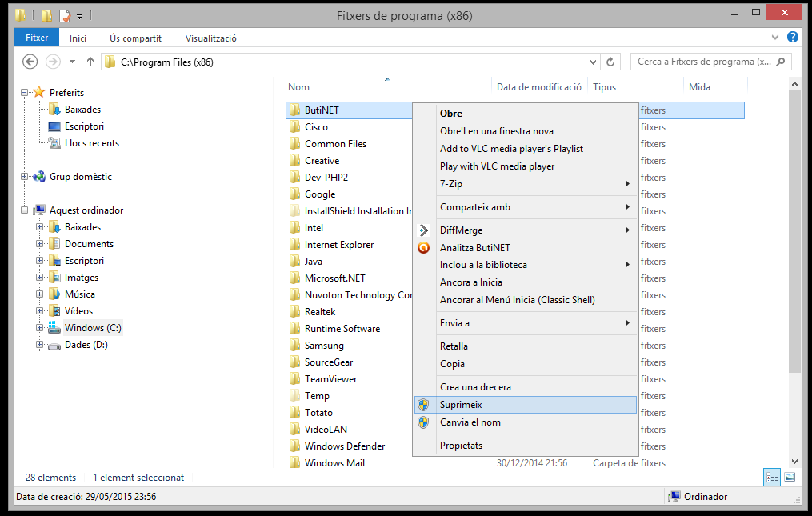Viewport: 812px width, 516px height.
Task: Click the Preferits star icon
Action: point(39,92)
